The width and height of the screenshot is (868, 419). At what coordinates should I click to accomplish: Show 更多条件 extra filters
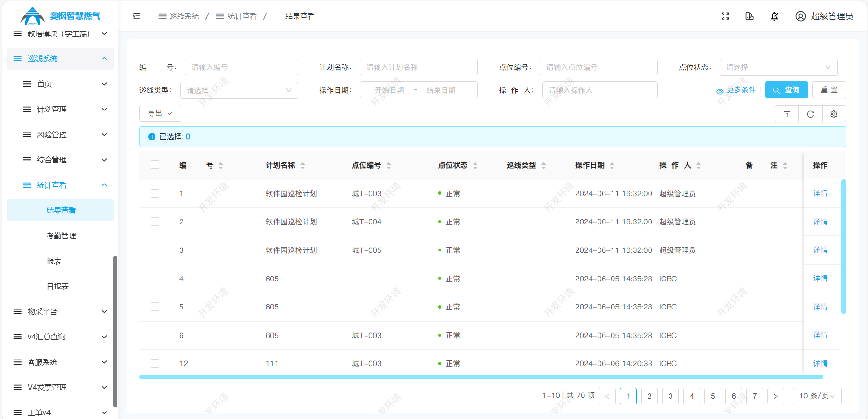coord(736,90)
